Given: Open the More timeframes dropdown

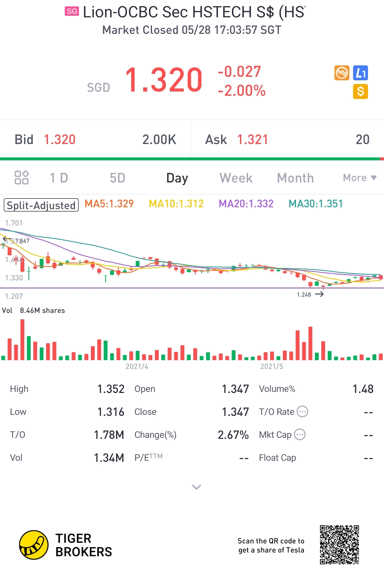Looking at the screenshot, I should [359, 178].
